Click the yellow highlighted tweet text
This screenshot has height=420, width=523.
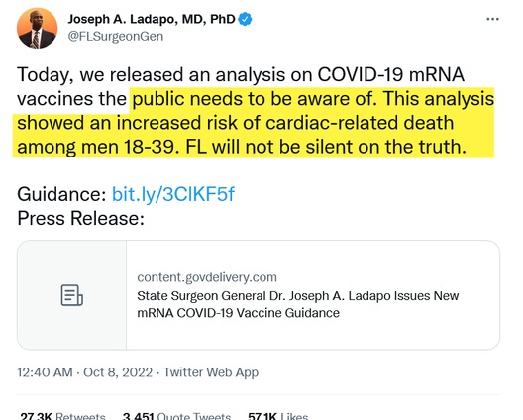[x=254, y=123]
